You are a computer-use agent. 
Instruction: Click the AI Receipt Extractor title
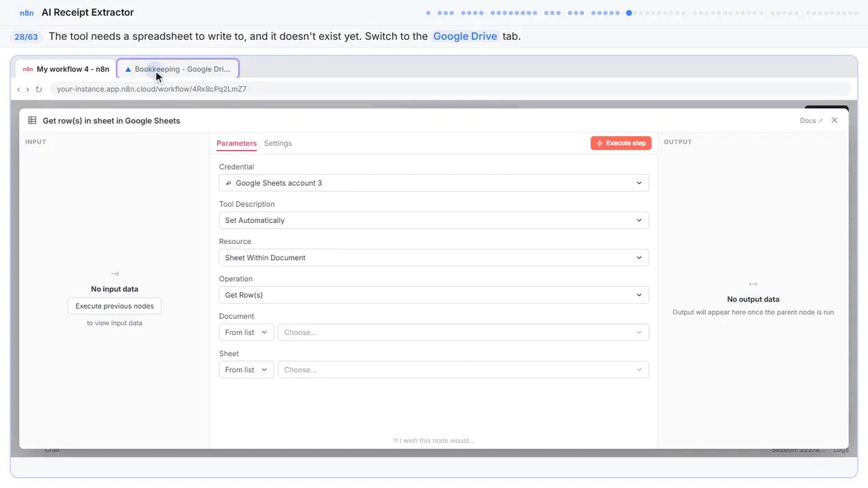[x=87, y=12]
